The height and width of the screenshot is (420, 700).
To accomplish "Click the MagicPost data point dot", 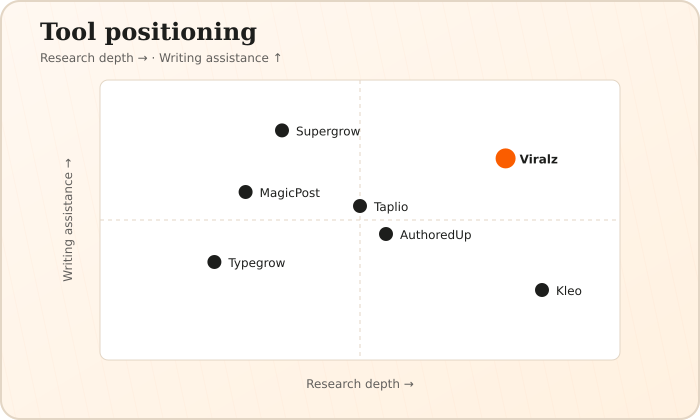I will coord(246,192).
